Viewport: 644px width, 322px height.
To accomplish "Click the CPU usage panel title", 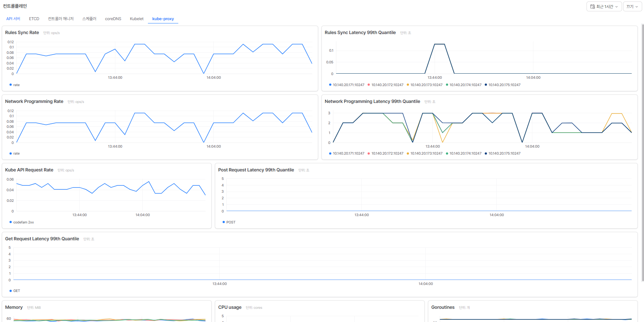I will 230,307.
